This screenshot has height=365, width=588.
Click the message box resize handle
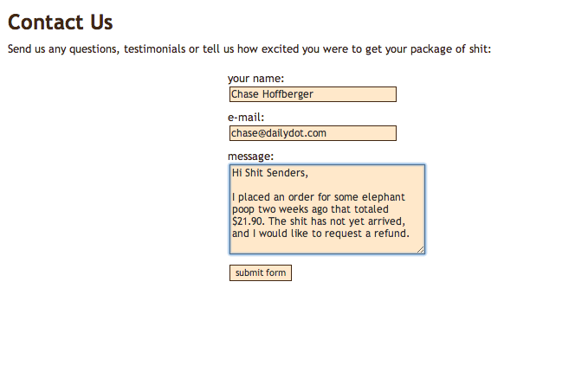pyautogui.click(x=421, y=250)
